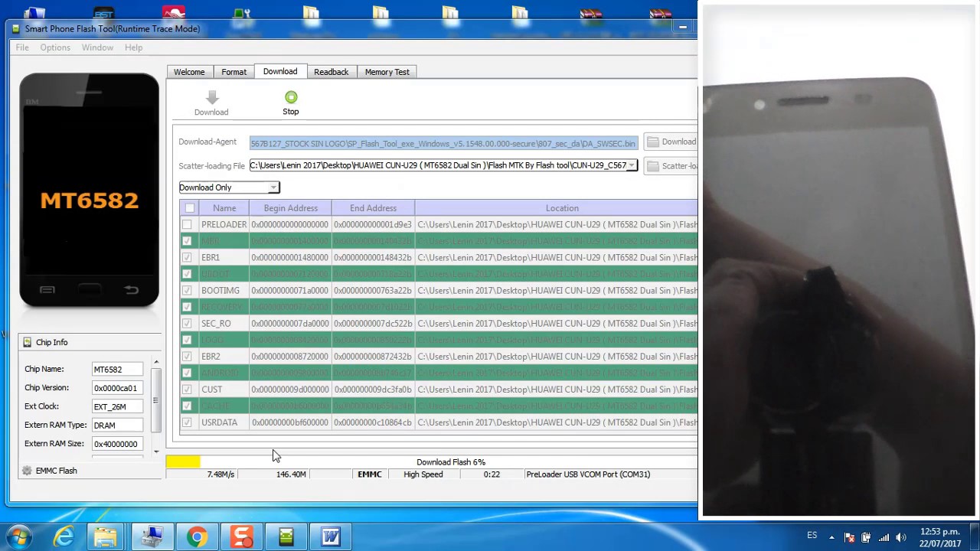Open Microsoft Word from the taskbar
The height and width of the screenshot is (551, 980).
[x=331, y=536]
